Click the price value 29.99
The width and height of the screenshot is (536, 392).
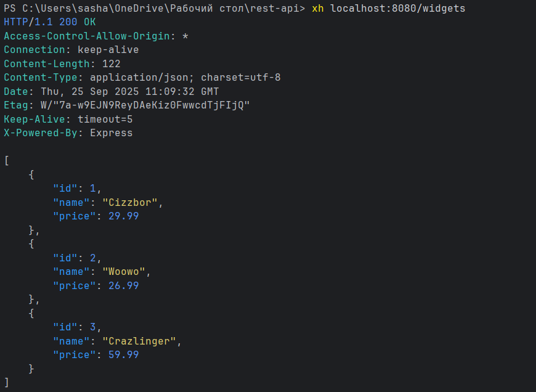[124, 216]
